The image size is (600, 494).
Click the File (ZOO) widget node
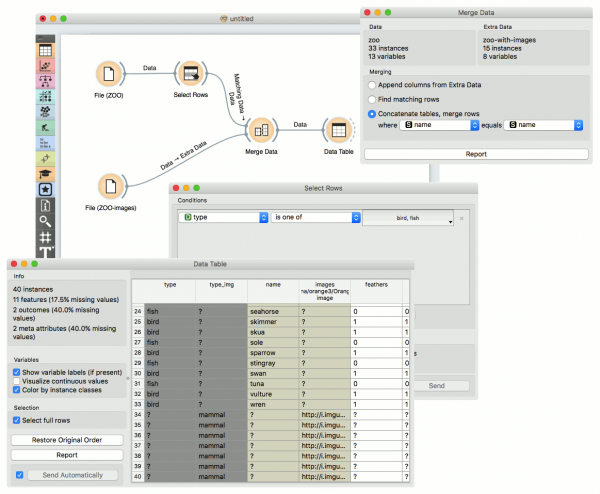click(x=109, y=74)
